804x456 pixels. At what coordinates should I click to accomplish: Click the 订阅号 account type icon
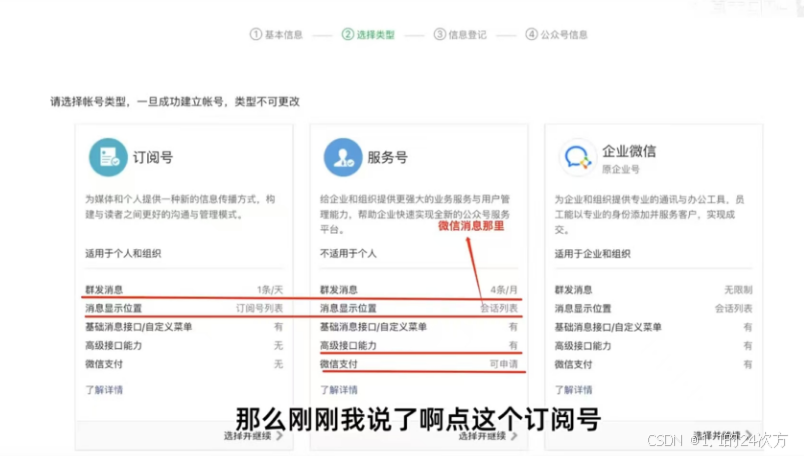(108, 157)
